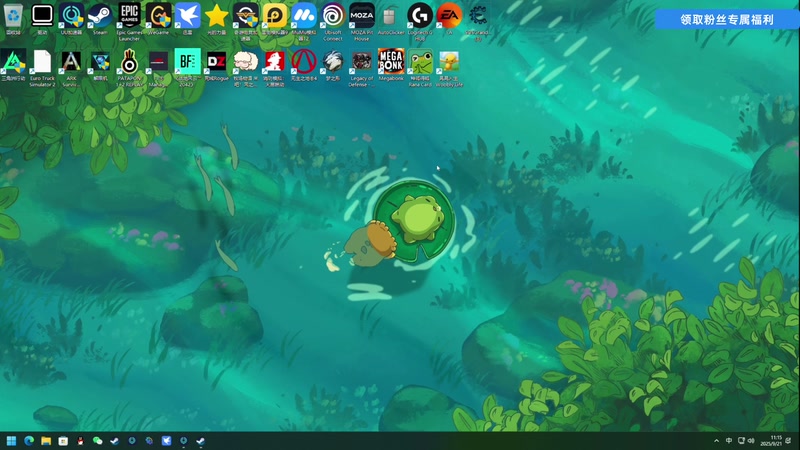Open the EA app desktop shortcut
This screenshot has height=450, width=800.
pyautogui.click(x=449, y=18)
